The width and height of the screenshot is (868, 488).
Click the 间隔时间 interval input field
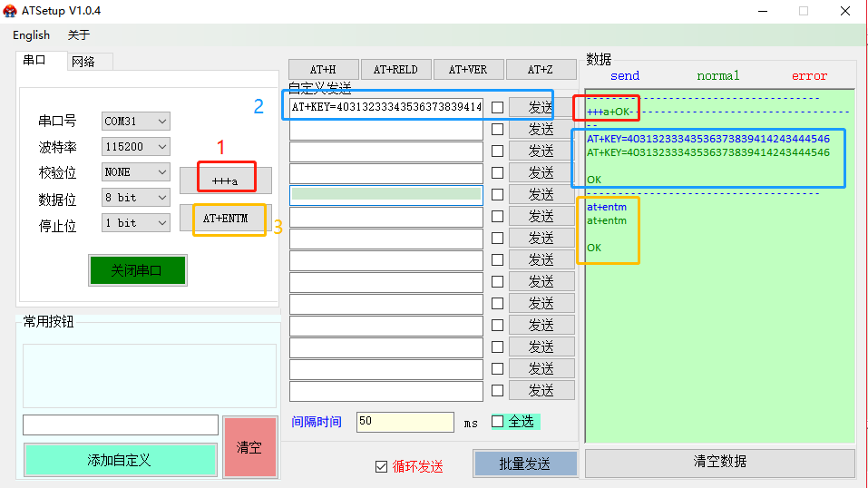click(405, 422)
